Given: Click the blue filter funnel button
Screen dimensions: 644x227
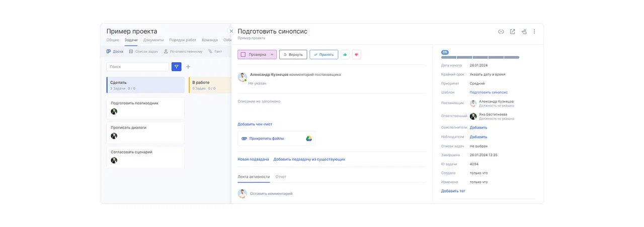Looking at the screenshot, I should [176, 66].
